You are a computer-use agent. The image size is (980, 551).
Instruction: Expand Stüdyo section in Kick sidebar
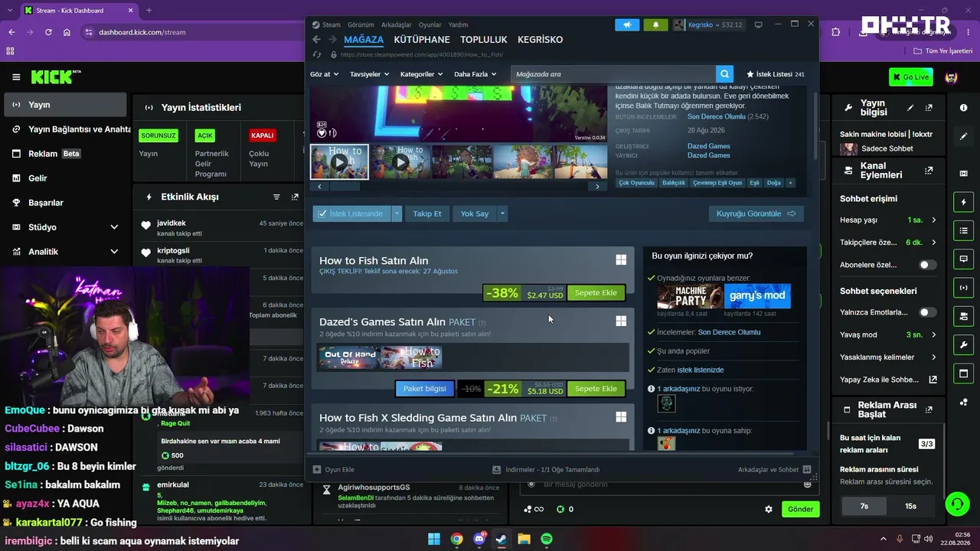click(x=114, y=227)
